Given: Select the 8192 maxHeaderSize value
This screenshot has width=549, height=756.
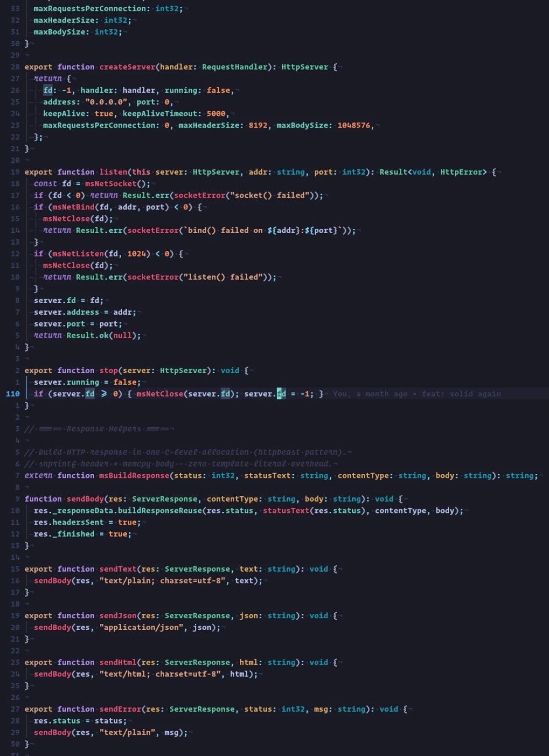Looking at the screenshot, I should click(x=258, y=125).
